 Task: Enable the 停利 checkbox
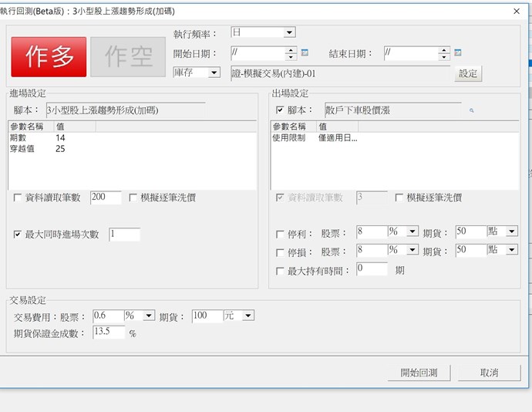(x=280, y=232)
